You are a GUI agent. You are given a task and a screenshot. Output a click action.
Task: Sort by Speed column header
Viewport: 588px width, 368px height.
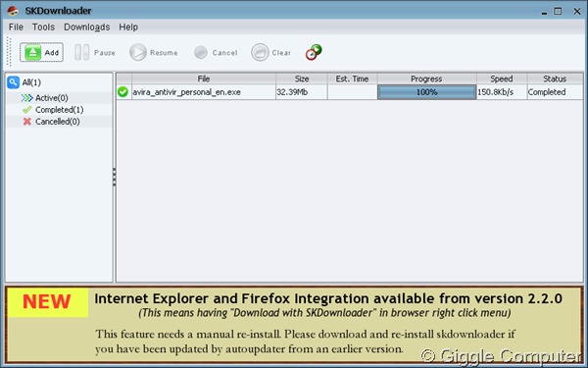click(x=502, y=79)
